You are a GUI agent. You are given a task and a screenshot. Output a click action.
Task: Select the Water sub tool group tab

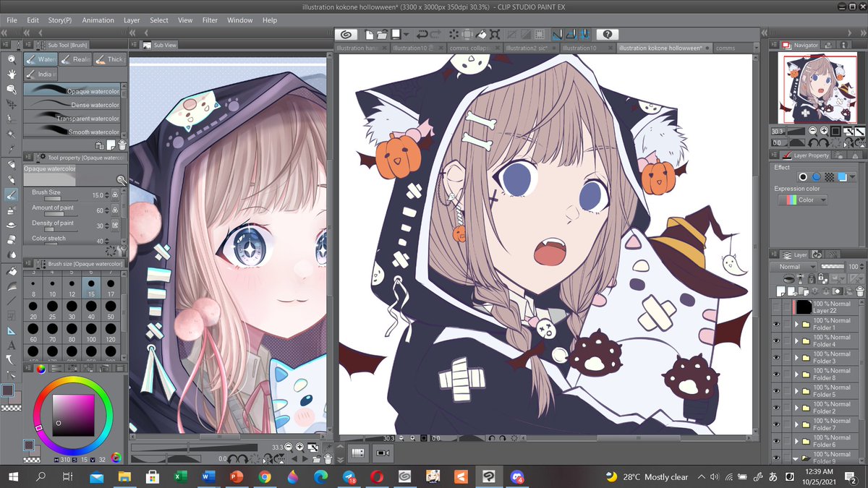coord(41,59)
